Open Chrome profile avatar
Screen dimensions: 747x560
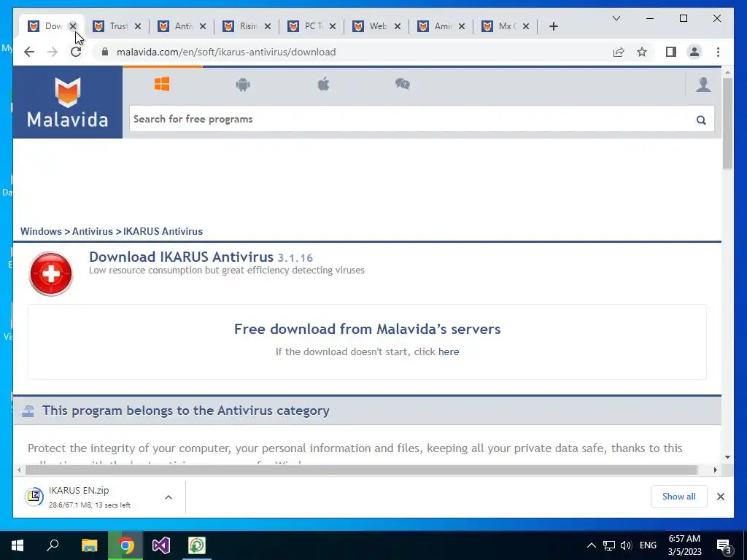694,52
